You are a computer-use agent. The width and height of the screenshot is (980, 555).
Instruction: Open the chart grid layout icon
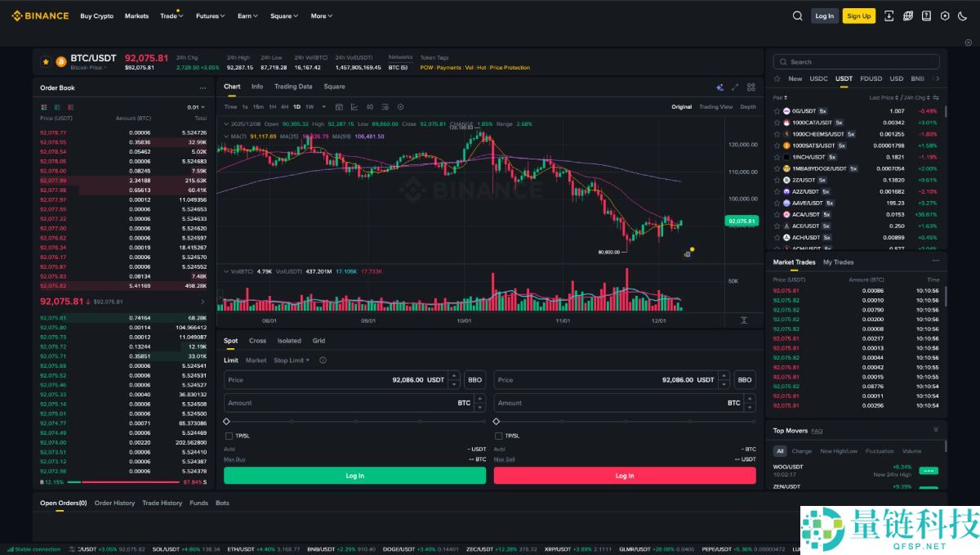pyautogui.click(x=751, y=87)
